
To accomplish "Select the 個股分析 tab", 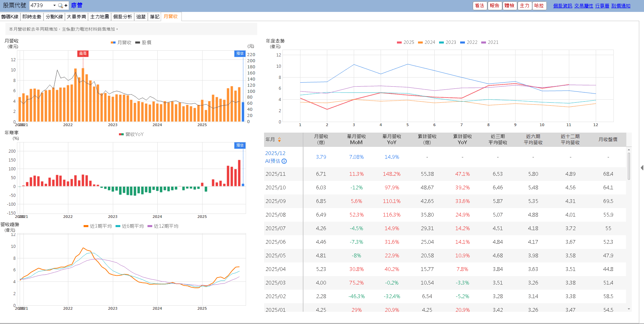I will 122,17.
